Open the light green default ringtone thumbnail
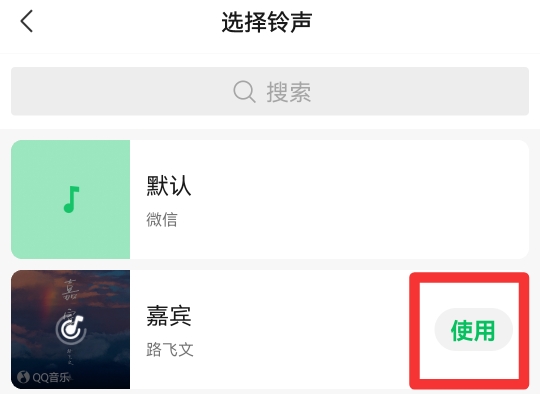The width and height of the screenshot is (540, 394). click(71, 199)
